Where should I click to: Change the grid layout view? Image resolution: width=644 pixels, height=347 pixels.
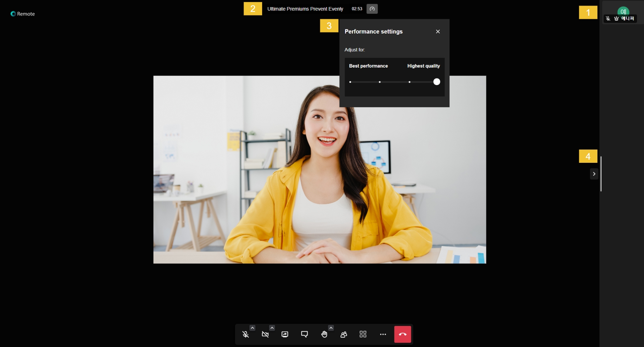click(363, 334)
